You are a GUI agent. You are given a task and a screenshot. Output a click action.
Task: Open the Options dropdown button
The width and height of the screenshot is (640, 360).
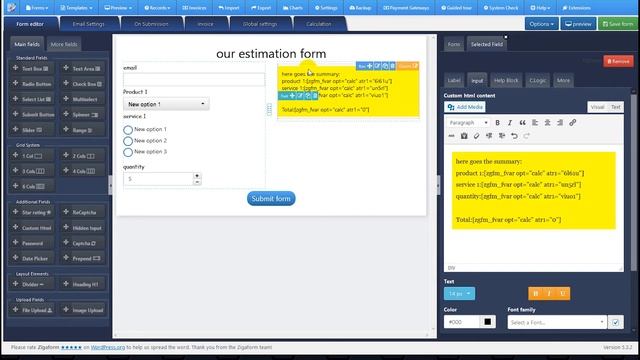(541, 24)
